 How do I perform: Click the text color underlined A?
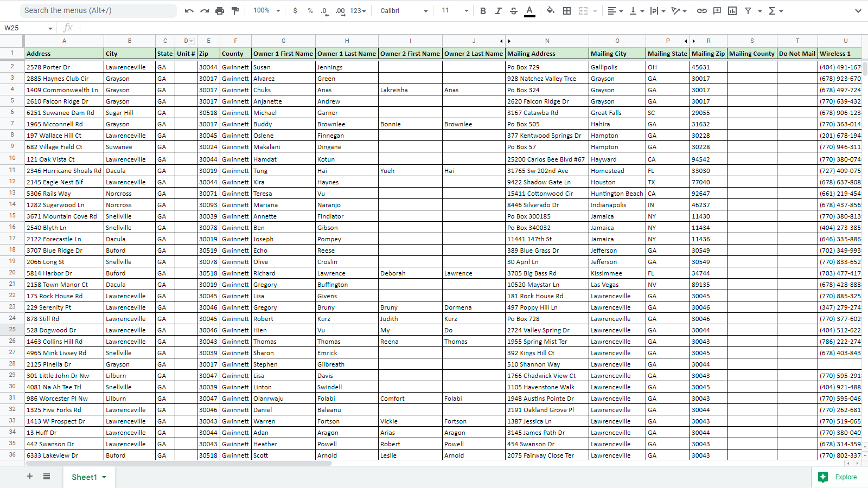[529, 11]
